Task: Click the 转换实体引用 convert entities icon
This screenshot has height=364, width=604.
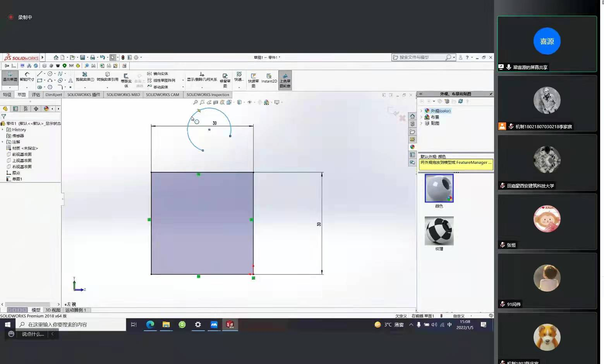Action: pyautogui.click(x=107, y=76)
